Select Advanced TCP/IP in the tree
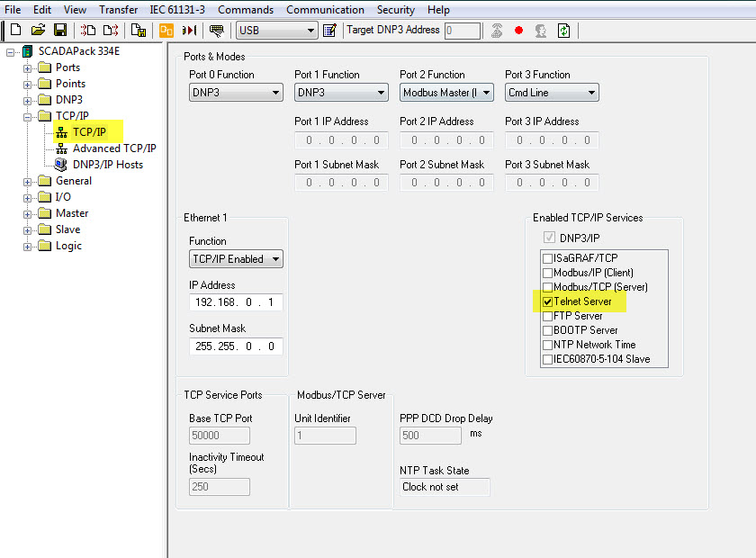Screen dimensions: 756x558 114,148
